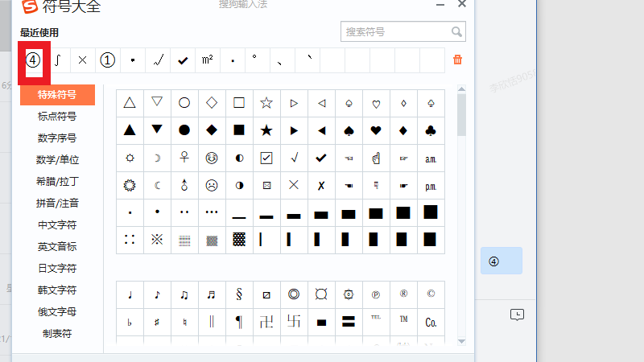The width and height of the screenshot is (644, 362).
Task: Insert the solid black heart symbol
Action: tap(376, 130)
